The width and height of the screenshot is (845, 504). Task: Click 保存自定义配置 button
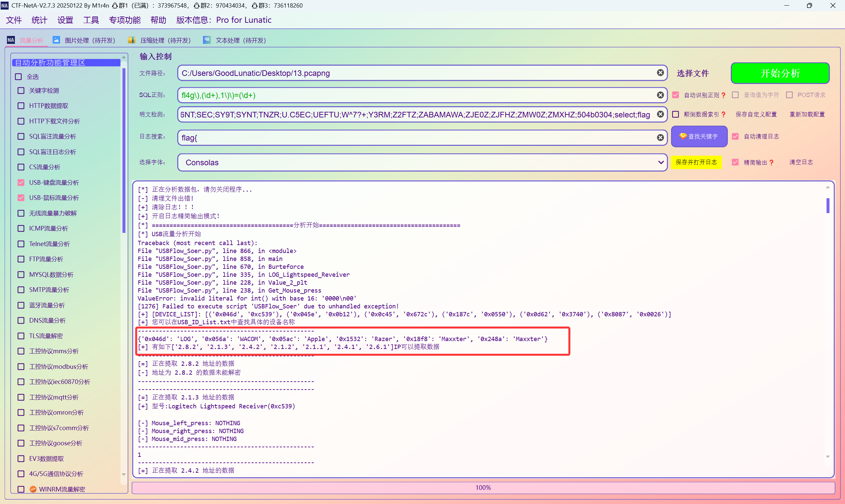pyautogui.click(x=756, y=114)
